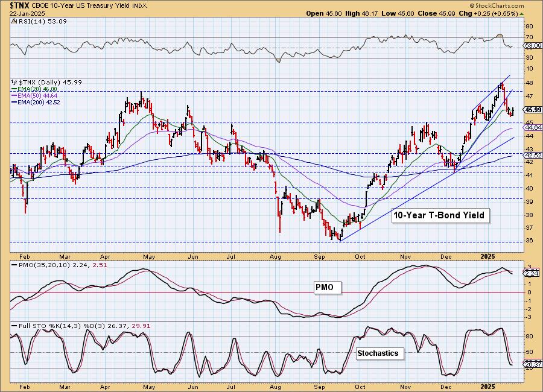Click the '$TNX (Daily) 45.99' legend
Image resolution: width=543 pixels, height=392 pixels.
point(50,82)
